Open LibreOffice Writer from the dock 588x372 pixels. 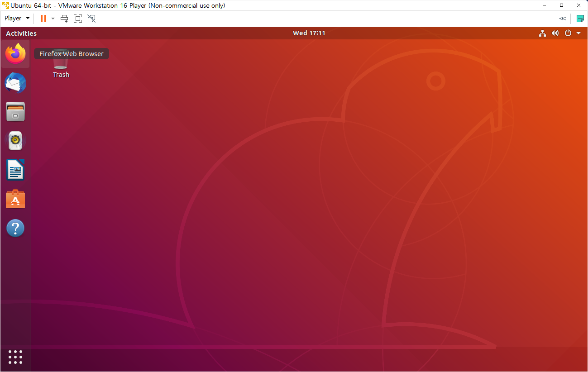[15, 170]
